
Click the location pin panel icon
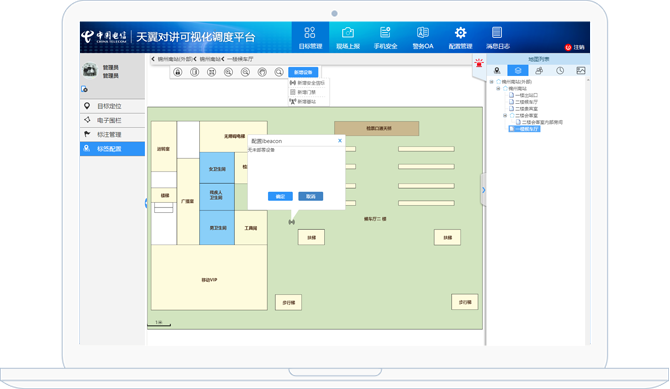point(497,71)
